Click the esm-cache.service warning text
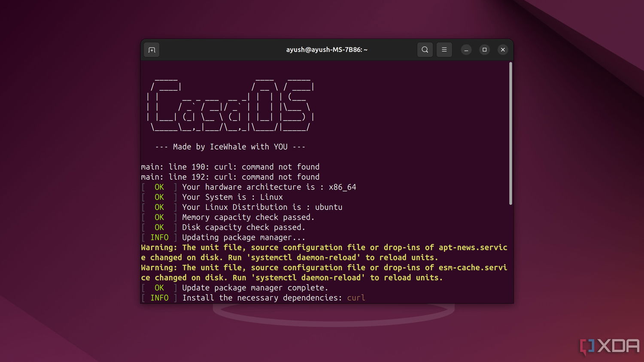The image size is (644, 362). pos(324,273)
